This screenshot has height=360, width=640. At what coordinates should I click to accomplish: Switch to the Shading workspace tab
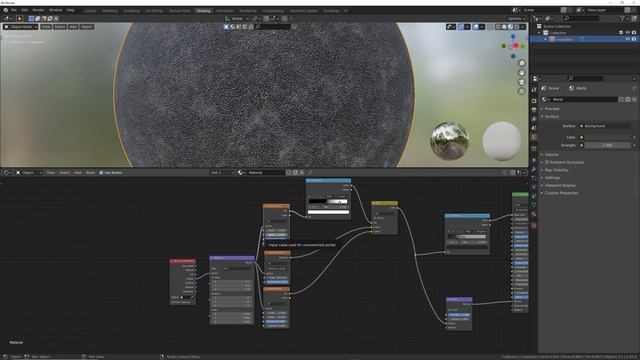[x=203, y=11]
